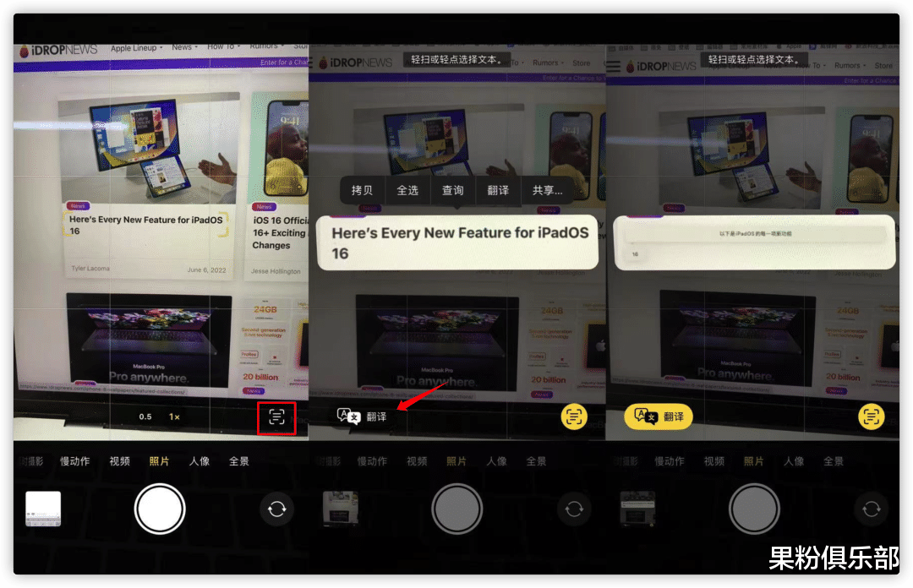The width and height of the screenshot is (913, 588).
Task: Tap the Live Text scan icon in left camera screen
Action: click(x=276, y=416)
